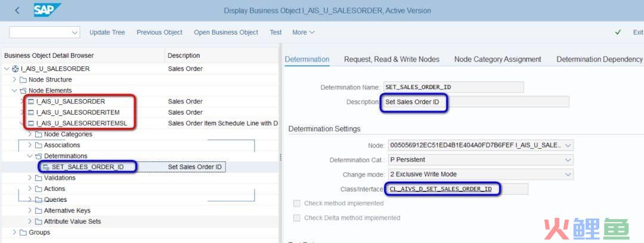Viewport: 644px width, 243px height.
Task: Click the Set Sales Order ID description field
Action: [476, 101]
